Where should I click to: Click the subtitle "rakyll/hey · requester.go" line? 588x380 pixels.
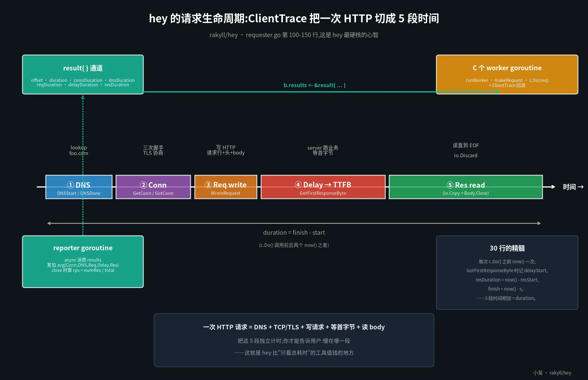(294, 35)
